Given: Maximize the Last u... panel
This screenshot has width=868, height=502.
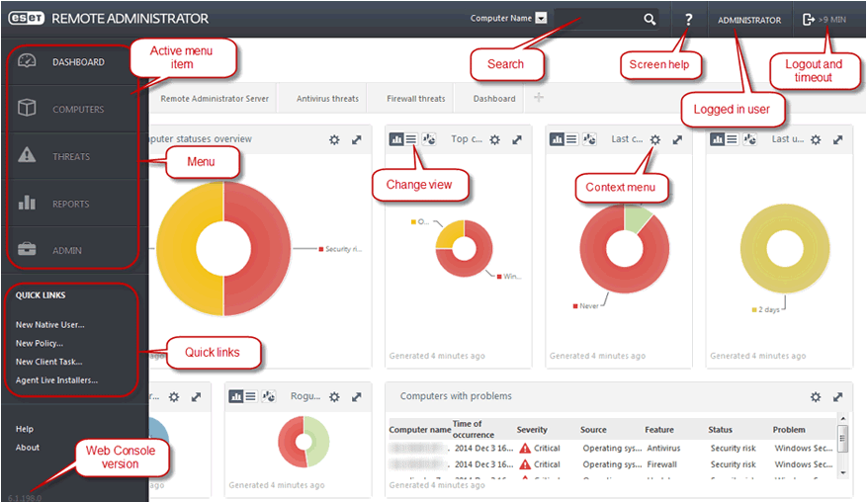Looking at the screenshot, I should tap(838, 140).
